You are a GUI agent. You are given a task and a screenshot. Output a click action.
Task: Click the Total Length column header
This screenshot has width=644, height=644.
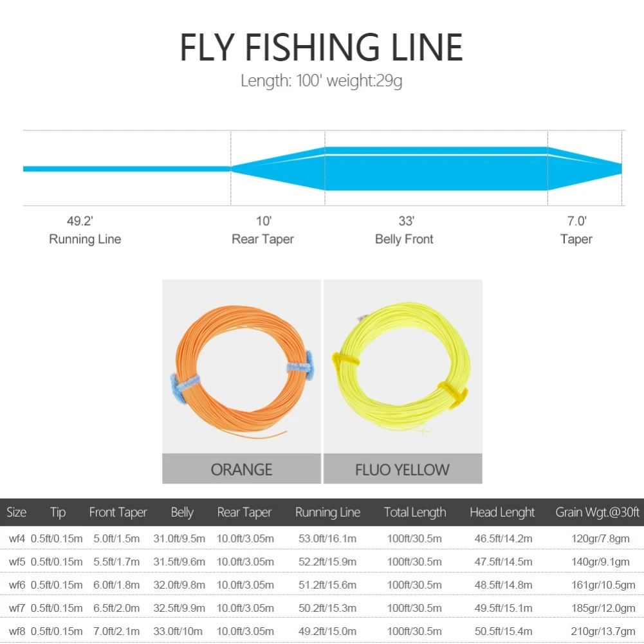[415, 512]
